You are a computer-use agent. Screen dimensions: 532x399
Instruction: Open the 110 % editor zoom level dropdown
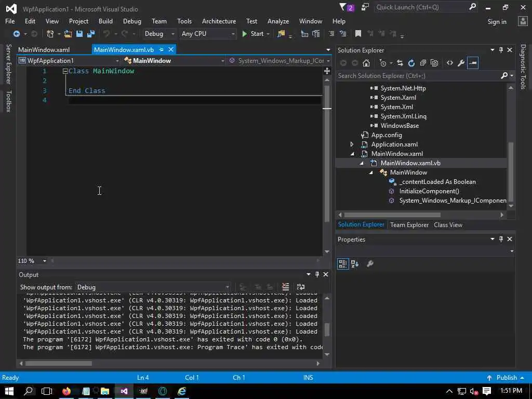pyautogui.click(x=45, y=261)
